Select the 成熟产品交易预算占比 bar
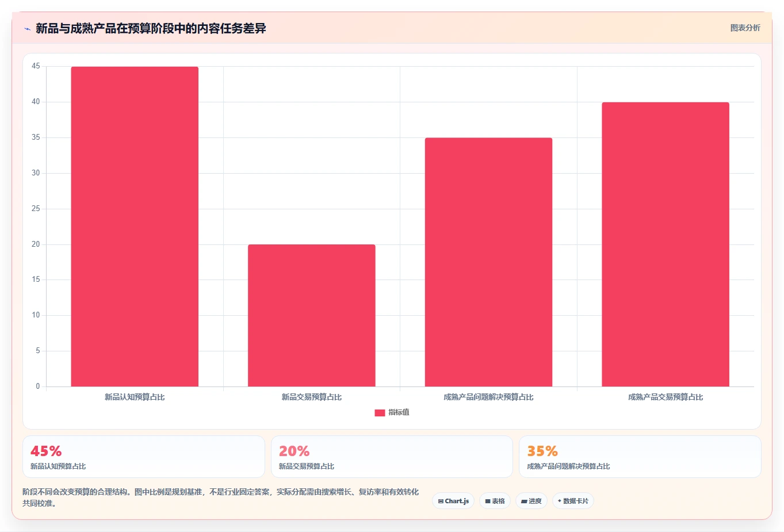This screenshot has width=784, height=532. pos(666,244)
